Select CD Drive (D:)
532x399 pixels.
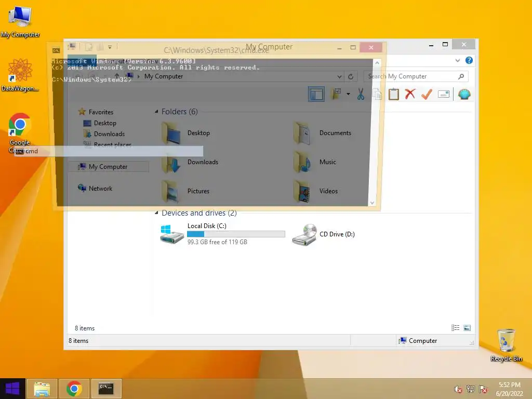click(x=323, y=234)
